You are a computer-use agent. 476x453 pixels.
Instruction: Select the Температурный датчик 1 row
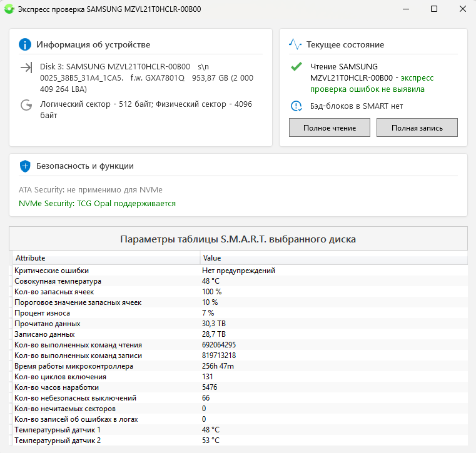(x=240, y=430)
